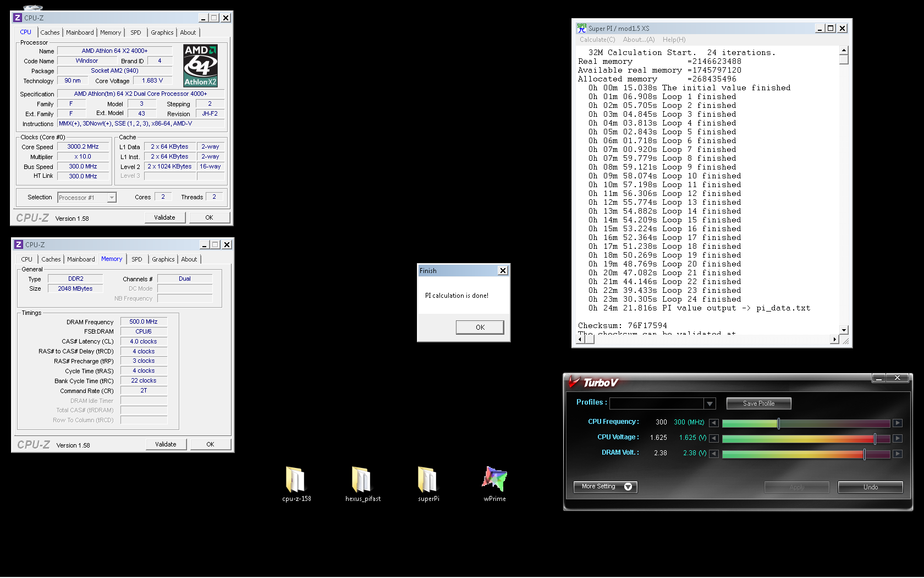Switch to CPU tab in Memory CPU-Z window

(x=27, y=259)
